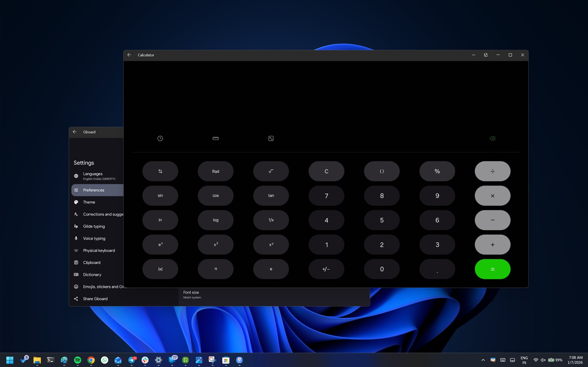Screen dimensions: 588x367
Task: Select the sin trigonometry key
Action: pos(160,195)
